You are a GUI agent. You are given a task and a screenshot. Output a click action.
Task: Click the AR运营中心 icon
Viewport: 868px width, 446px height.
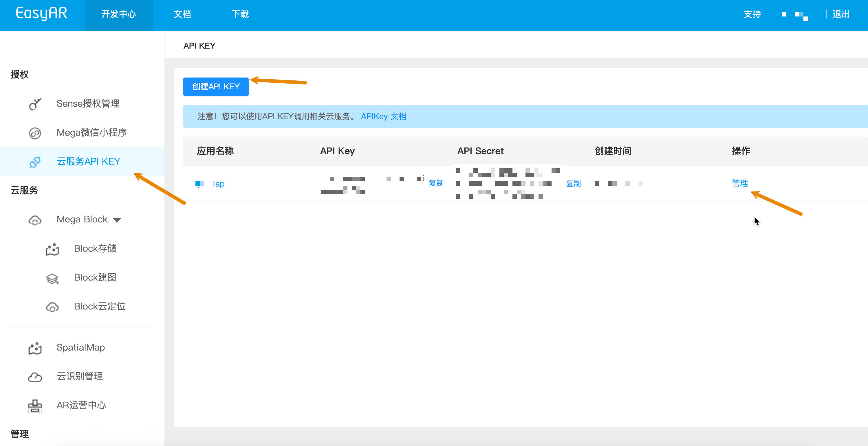click(35, 406)
